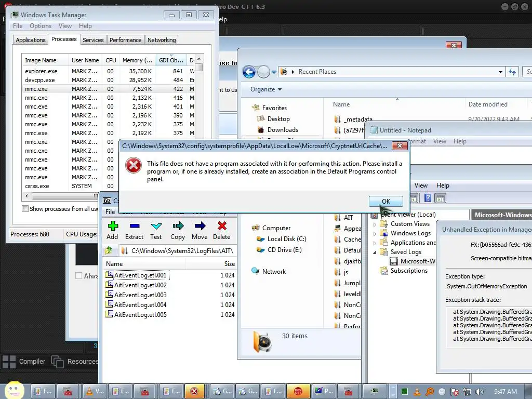Open the Start menu orb
532x399 pixels.
[14, 391]
